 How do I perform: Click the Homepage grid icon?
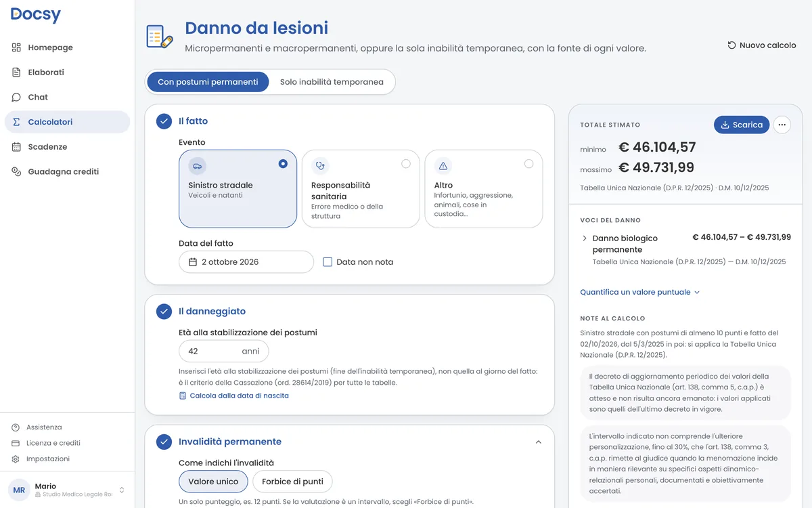(x=16, y=47)
